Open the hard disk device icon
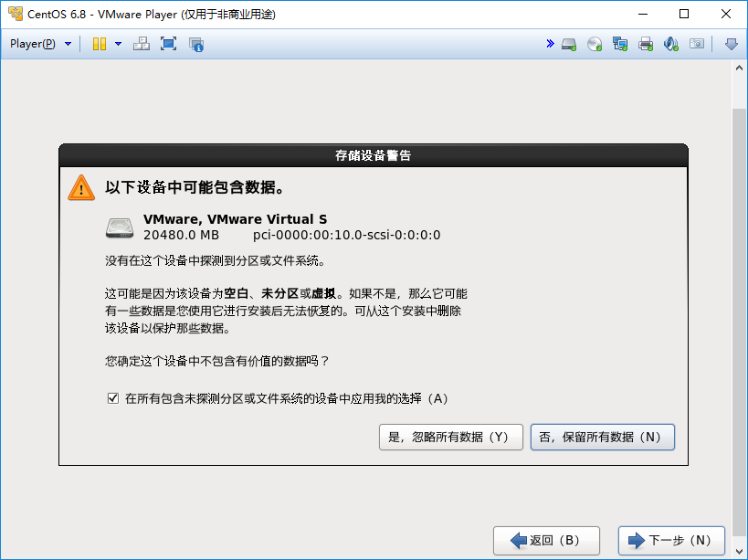 569,45
